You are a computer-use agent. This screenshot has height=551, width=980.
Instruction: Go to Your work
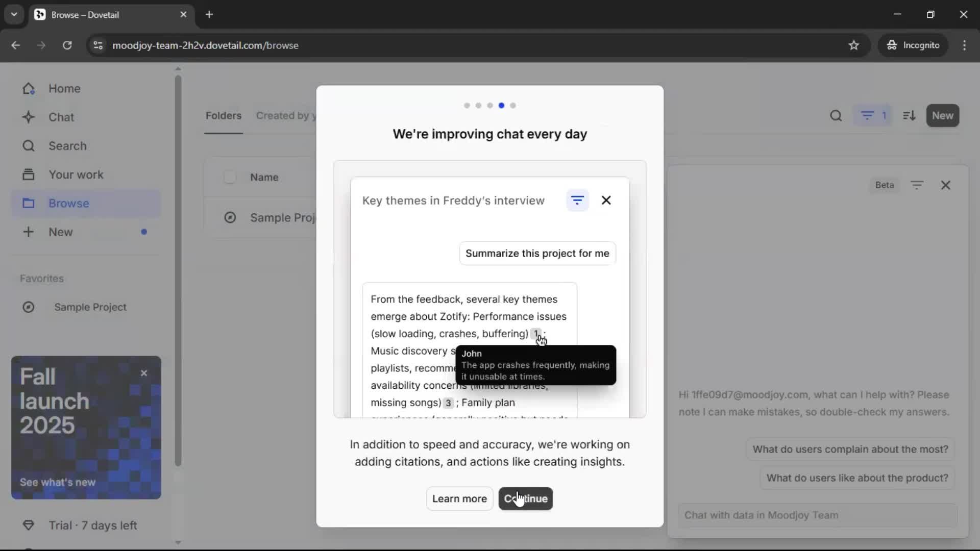point(76,174)
